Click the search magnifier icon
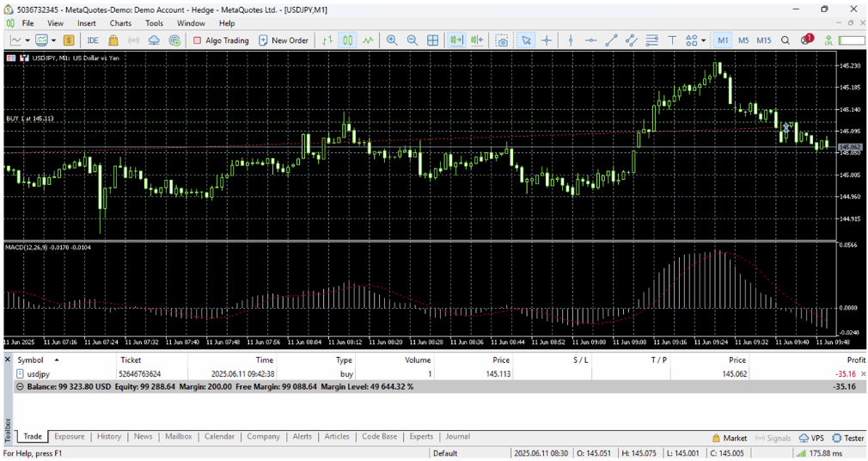The height and width of the screenshot is (461, 868). [785, 40]
